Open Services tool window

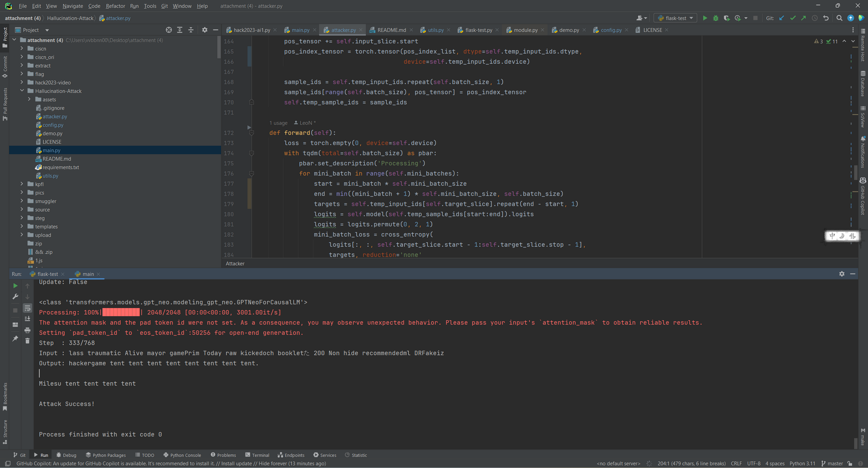[325, 455]
